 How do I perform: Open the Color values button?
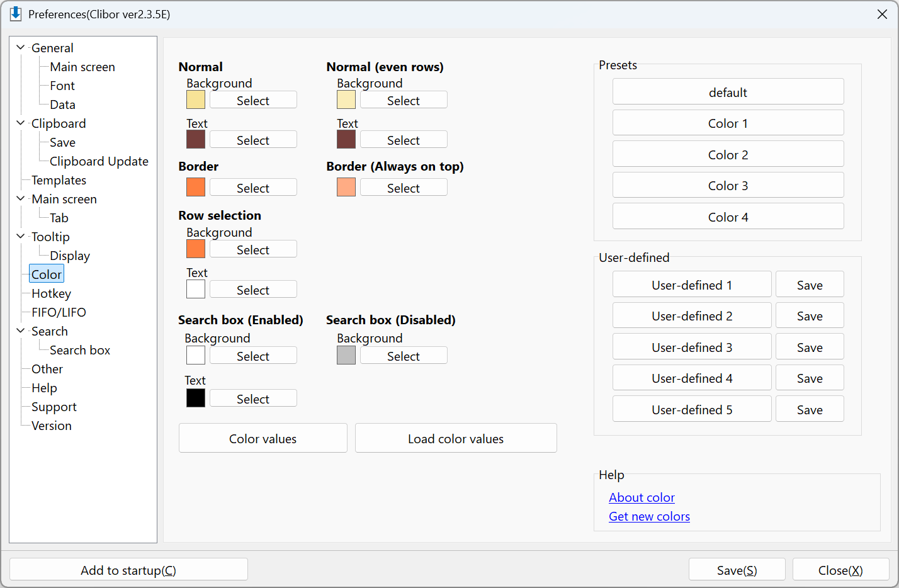(x=263, y=438)
